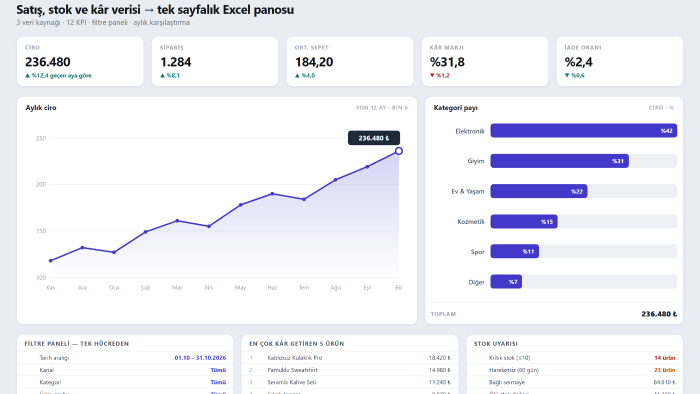Viewport: 700px width, 394px height.
Task: Click the EN ÇOK KÂR GETİREN 5 ÜRÜN heading
Action: click(297, 344)
